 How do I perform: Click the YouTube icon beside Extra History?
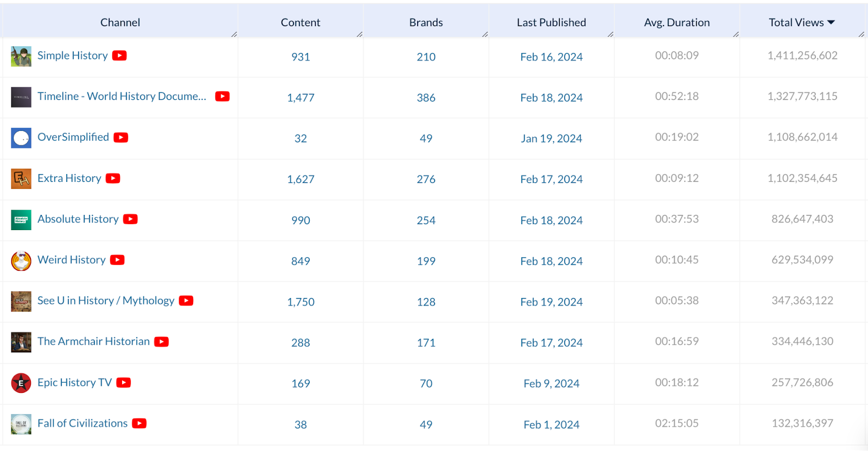point(113,178)
